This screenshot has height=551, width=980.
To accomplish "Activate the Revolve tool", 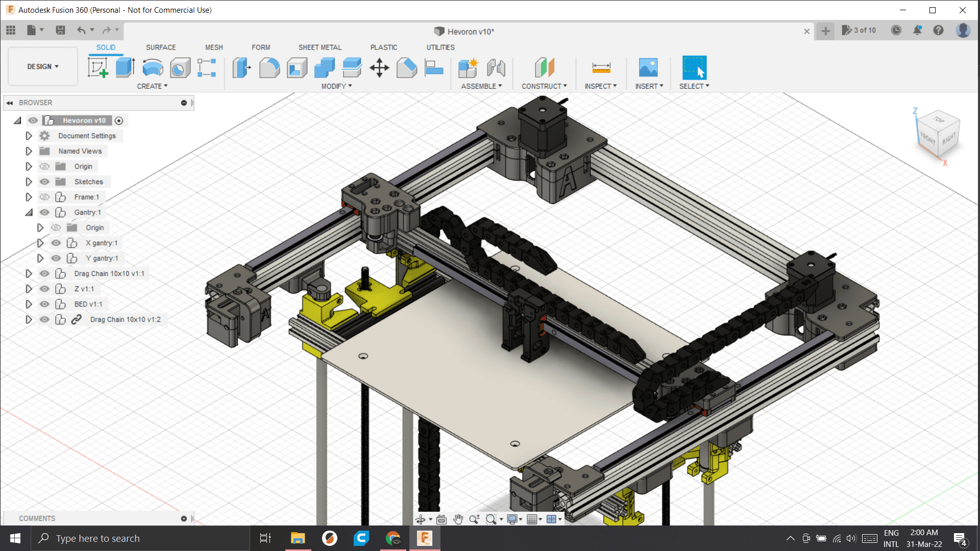I will pyautogui.click(x=153, y=67).
